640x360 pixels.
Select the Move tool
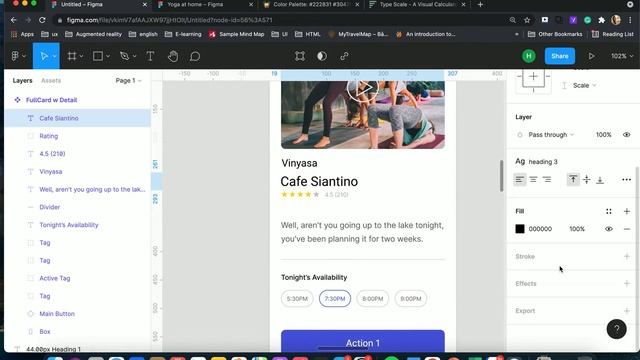pyautogui.click(x=44, y=56)
